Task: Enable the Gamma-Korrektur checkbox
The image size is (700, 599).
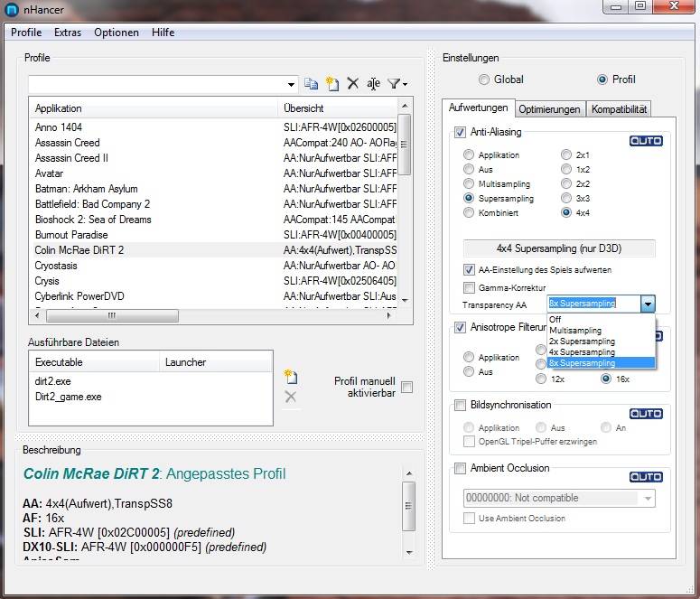Action: (x=469, y=287)
